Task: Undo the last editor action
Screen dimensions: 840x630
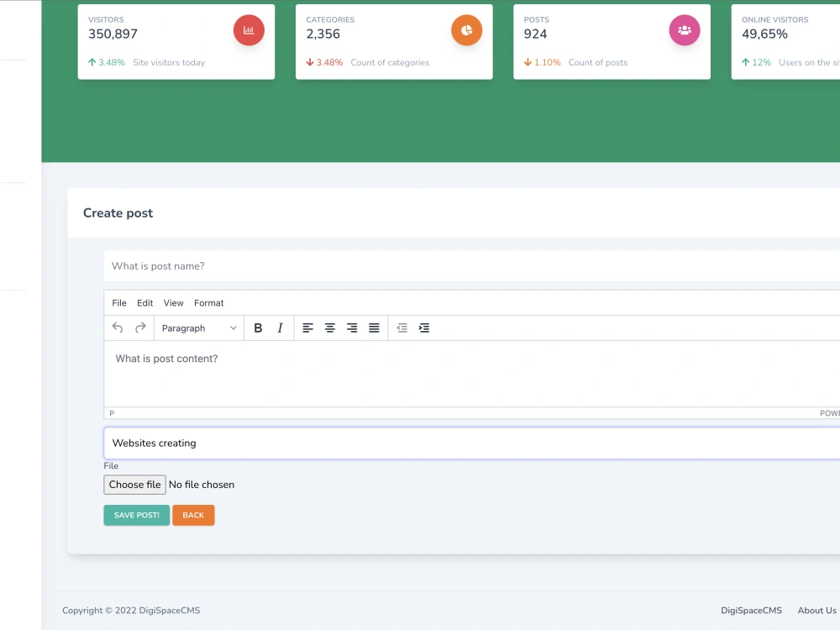Action: tap(118, 328)
